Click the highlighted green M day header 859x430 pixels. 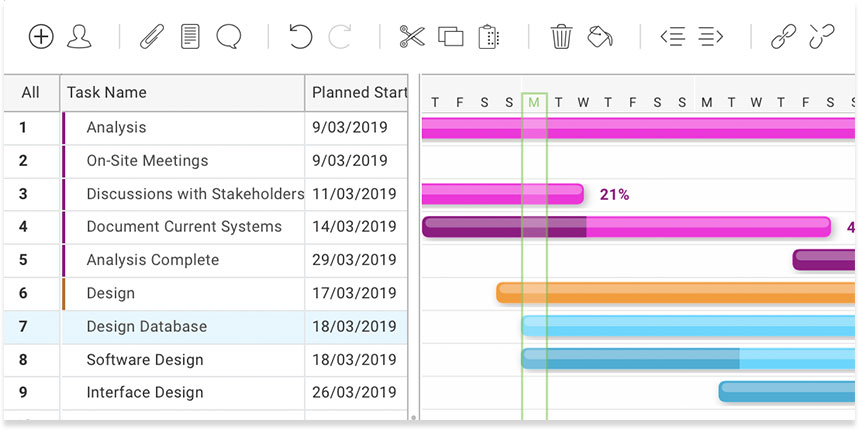(x=534, y=102)
